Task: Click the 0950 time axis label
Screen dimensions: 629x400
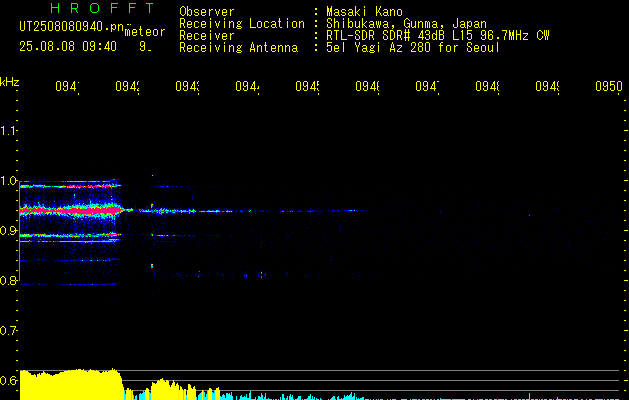Action: click(609, 86)
